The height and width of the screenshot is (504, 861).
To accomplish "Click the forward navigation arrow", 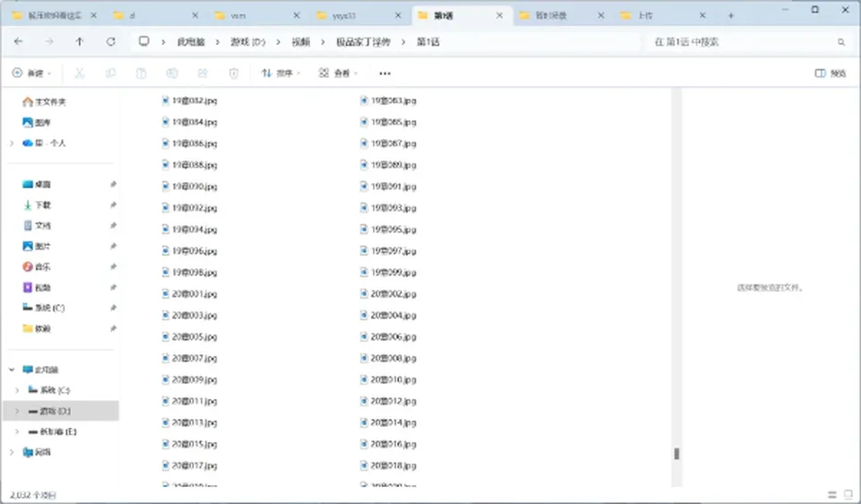I will point(48,42).
